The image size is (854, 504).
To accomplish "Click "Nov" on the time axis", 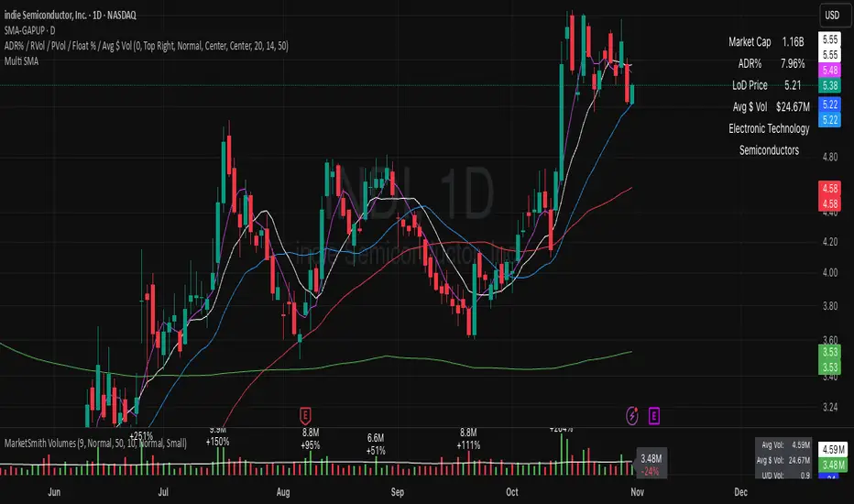I will 637,492.
